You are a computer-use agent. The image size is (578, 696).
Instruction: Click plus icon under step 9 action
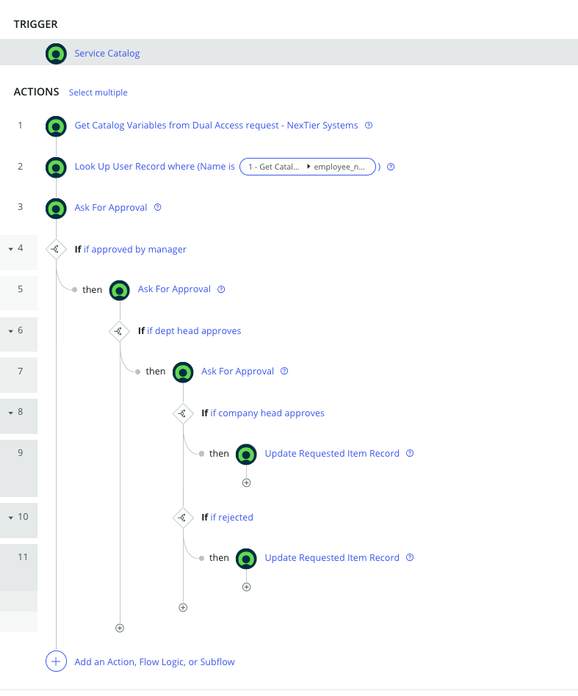pos(246,483)
